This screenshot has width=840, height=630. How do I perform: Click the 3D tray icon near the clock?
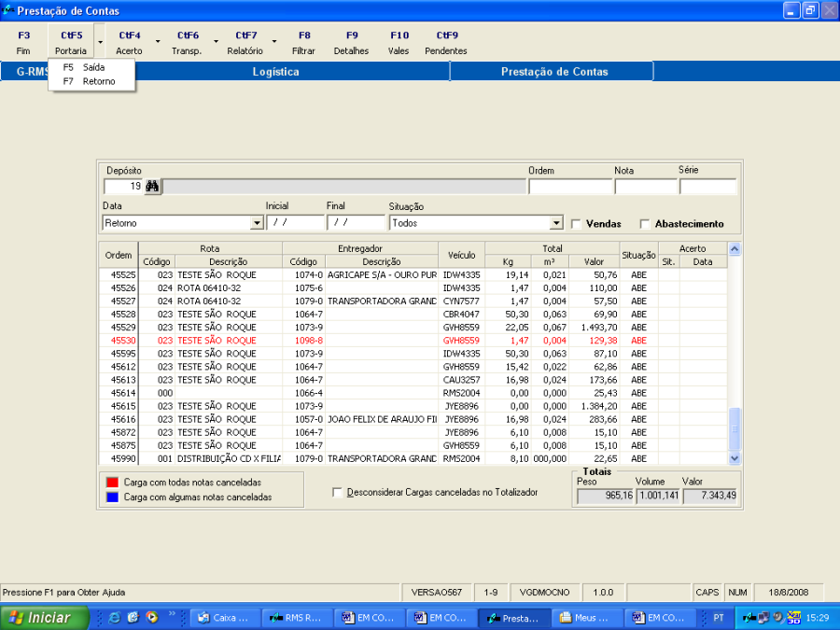(x=794, y=618)
